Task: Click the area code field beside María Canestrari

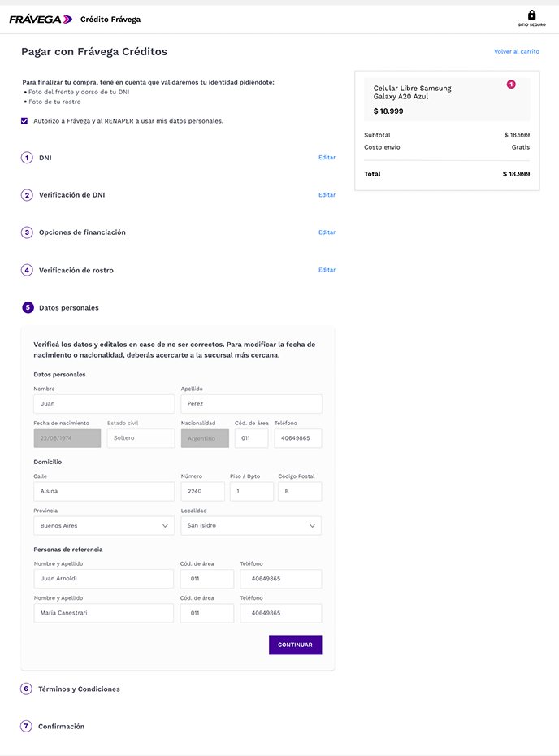Action: 206,613
